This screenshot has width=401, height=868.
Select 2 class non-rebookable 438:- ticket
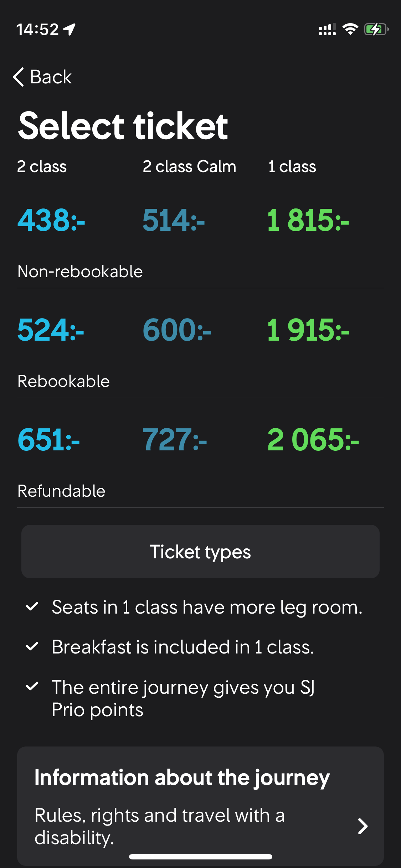pyautogui.click(x=51, y=220)
